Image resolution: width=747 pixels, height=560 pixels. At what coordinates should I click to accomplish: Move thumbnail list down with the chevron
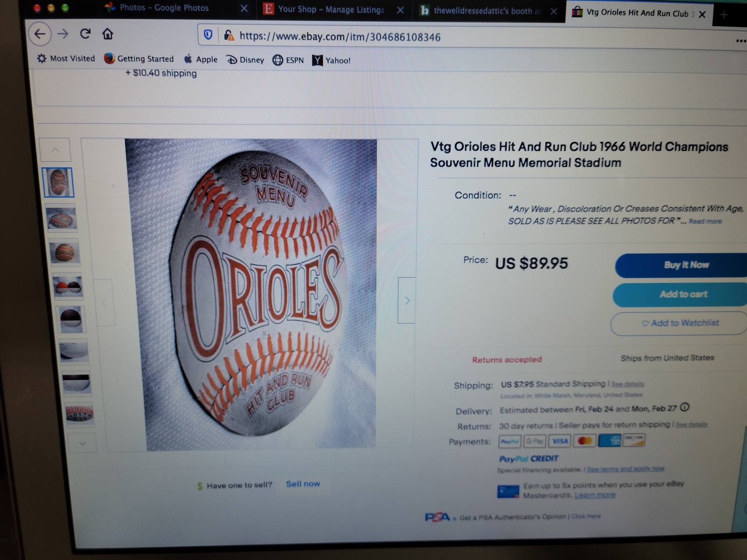pyautogui.click(x=82, y=443)
